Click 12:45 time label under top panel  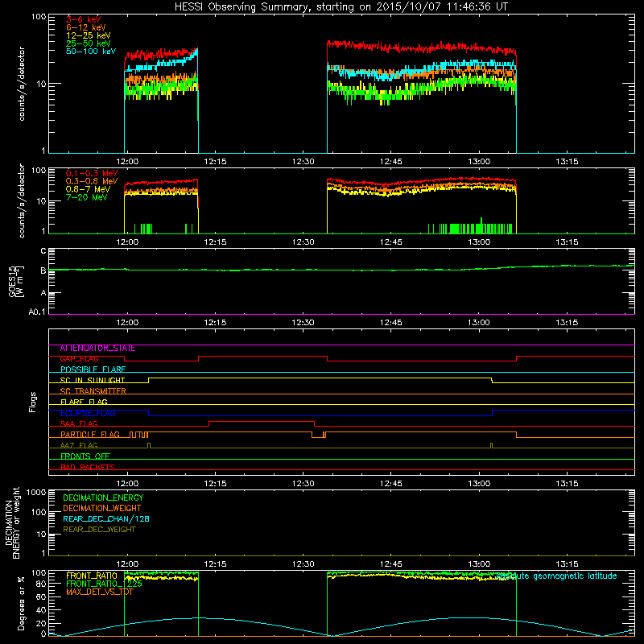click(391, 162)
